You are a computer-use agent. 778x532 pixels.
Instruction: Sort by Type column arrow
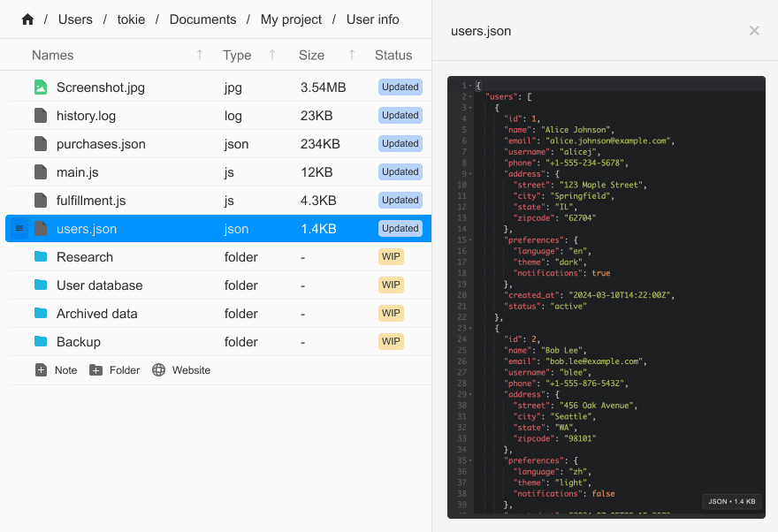272,55
